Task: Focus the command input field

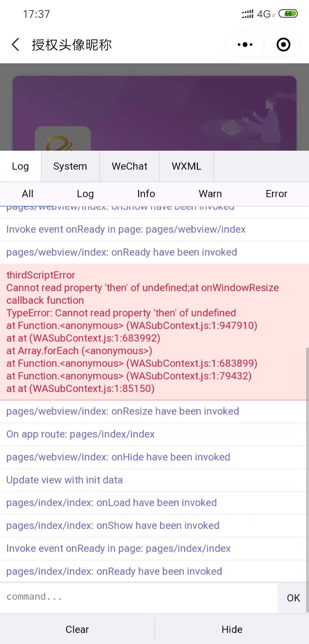Action: click(139, 597)
